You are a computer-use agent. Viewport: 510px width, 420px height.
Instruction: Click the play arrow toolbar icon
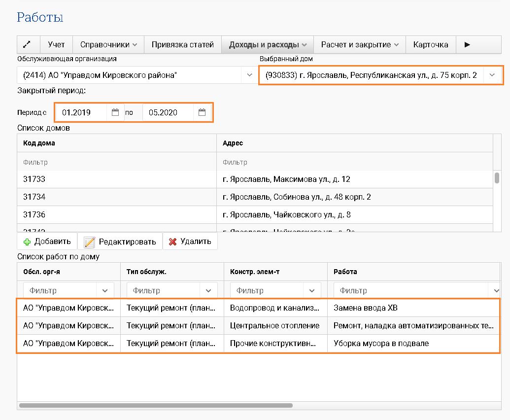[467, 44]
